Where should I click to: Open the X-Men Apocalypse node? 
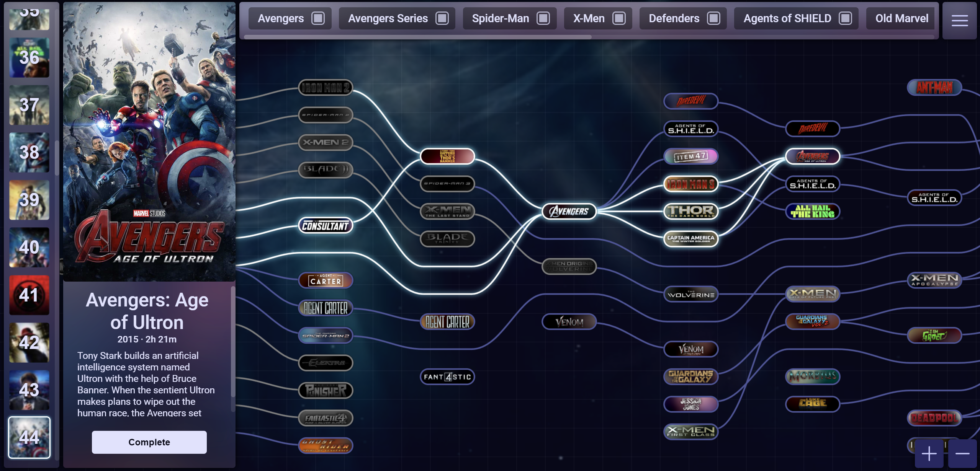(x=934, y=280)
